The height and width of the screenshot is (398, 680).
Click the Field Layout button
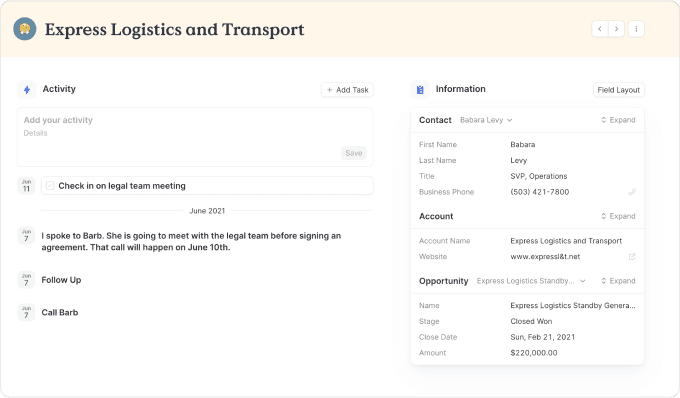point(618,90)
